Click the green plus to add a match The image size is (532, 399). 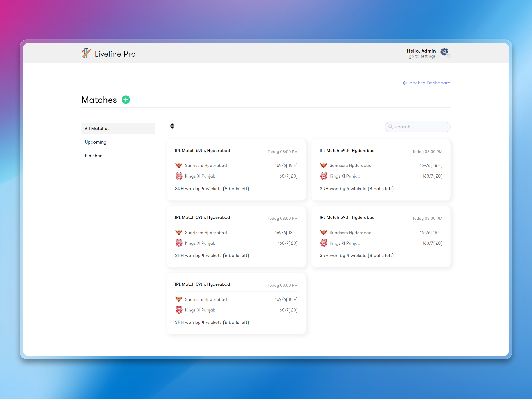coord(125,100)
